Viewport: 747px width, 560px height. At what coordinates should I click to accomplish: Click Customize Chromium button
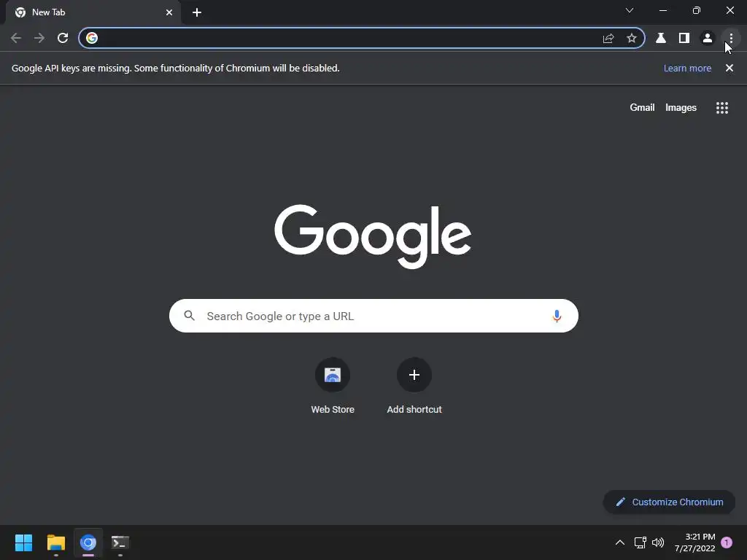coord(669,502)
